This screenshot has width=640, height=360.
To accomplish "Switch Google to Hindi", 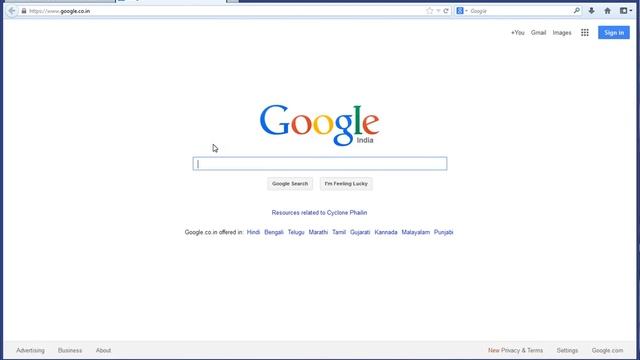I will pyautogui.click(x=253, y=232).
